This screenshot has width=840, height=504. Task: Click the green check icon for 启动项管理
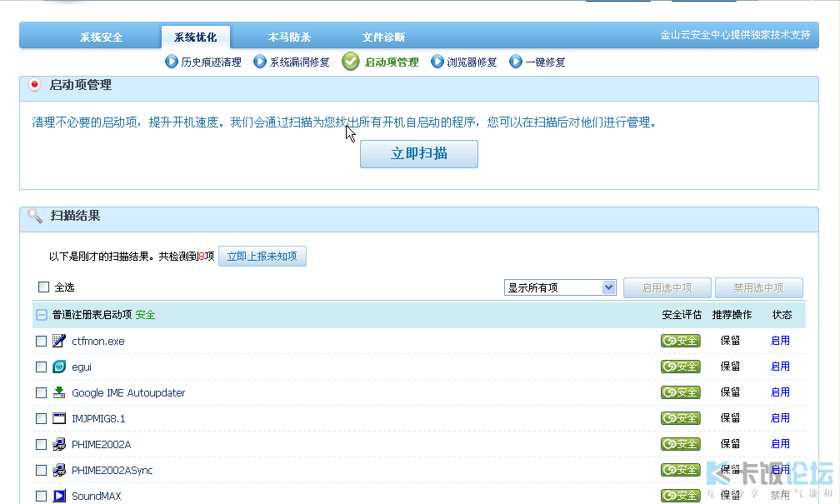[x=351, y=62]
